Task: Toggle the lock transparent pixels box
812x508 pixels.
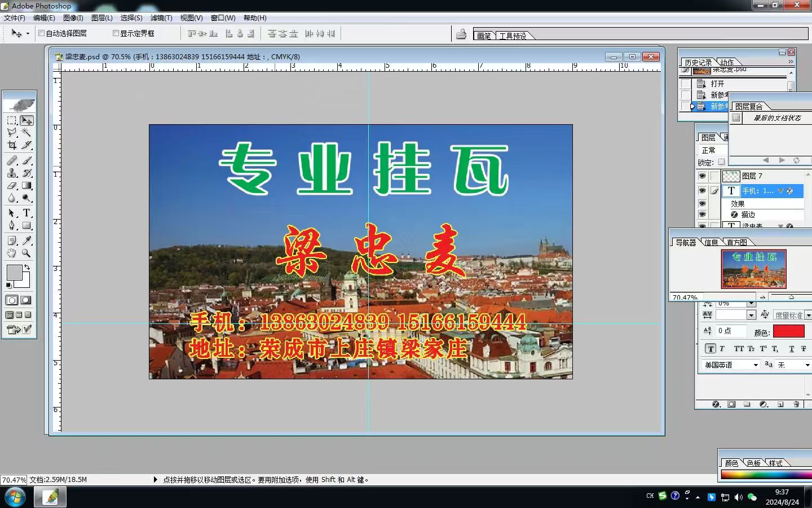Action: [x=721, y=162]
